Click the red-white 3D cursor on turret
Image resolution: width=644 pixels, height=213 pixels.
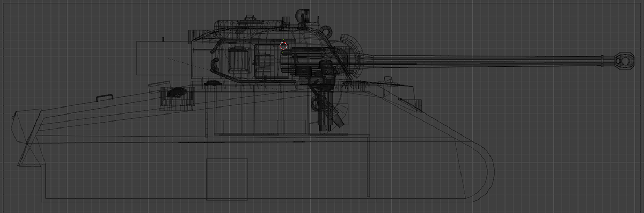click(284, 46)
